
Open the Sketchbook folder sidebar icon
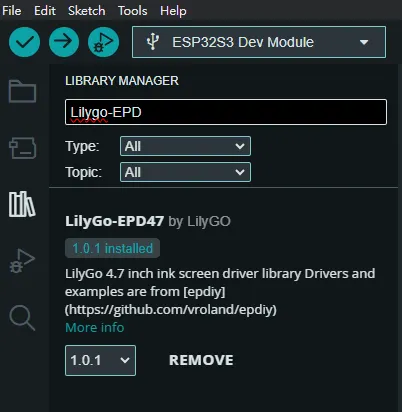tap(22, 91)
